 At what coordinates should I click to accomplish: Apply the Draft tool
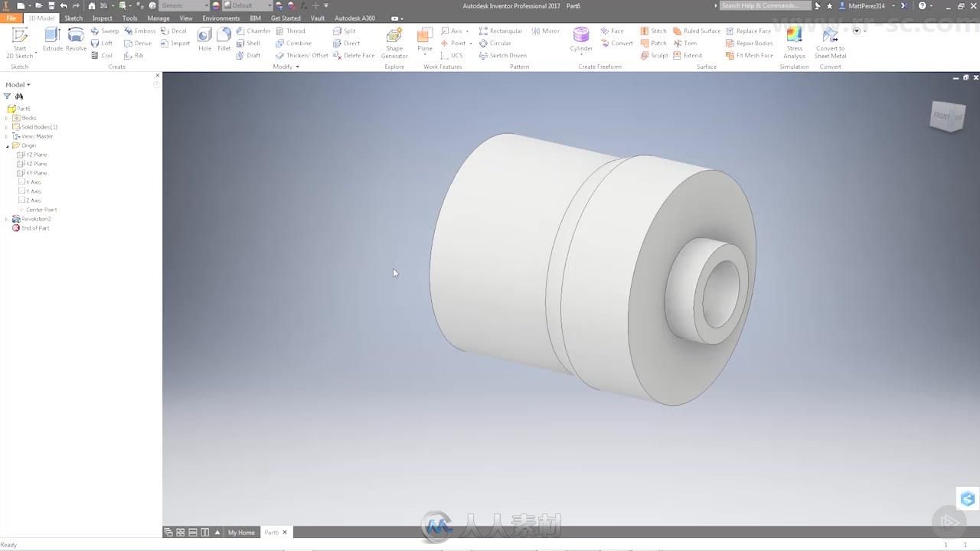tap(248, 56)
